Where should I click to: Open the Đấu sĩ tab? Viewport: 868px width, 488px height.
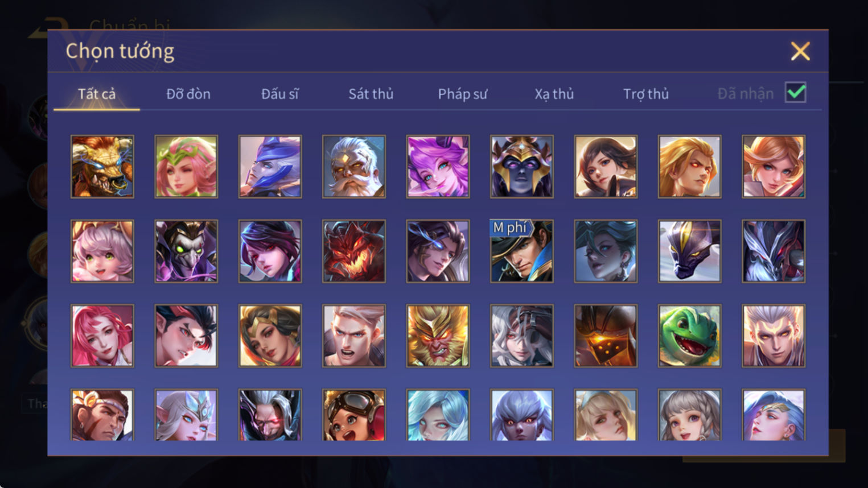click(279, 94)
